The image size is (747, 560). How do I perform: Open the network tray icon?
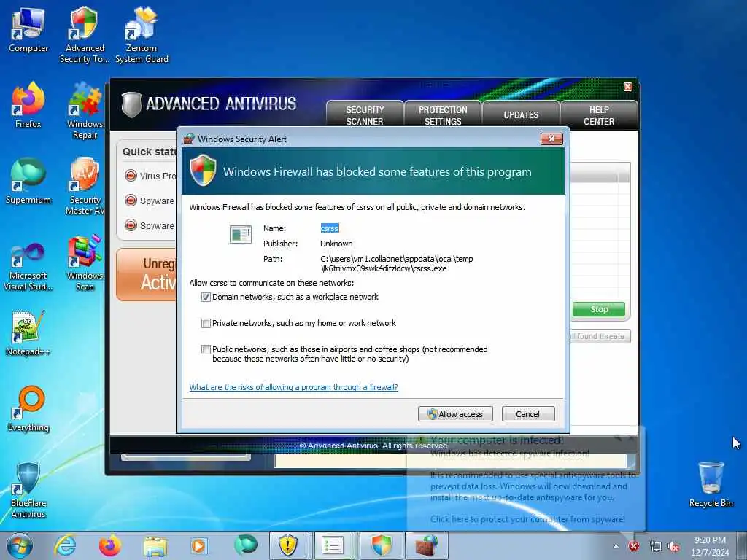pyautogui.click(x=656, y=547)
